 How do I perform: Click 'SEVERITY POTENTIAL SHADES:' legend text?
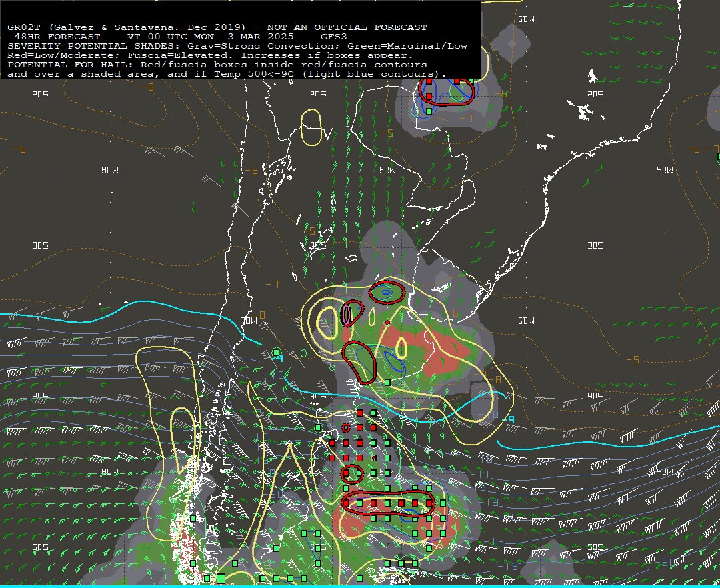click(94, 46)
